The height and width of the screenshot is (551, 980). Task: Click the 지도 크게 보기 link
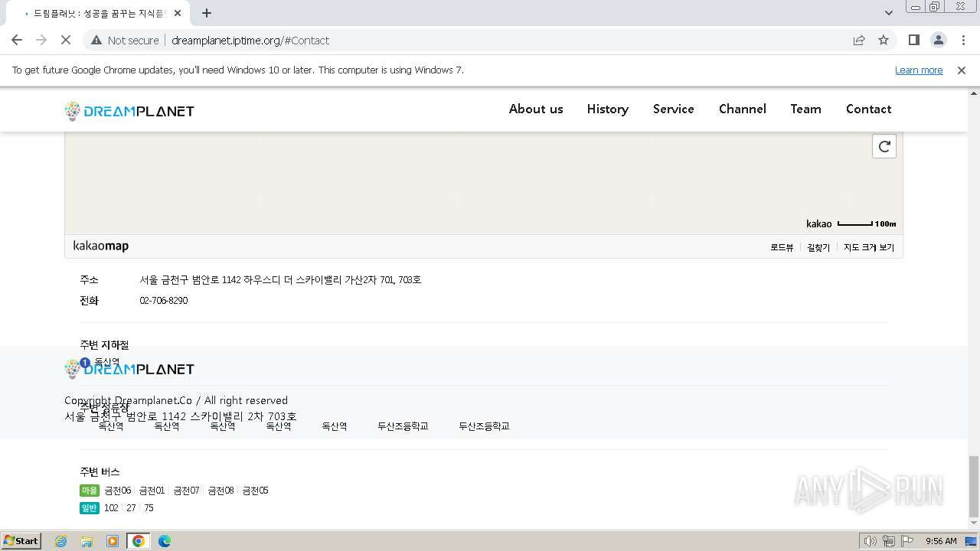click(x=869, y=247)
